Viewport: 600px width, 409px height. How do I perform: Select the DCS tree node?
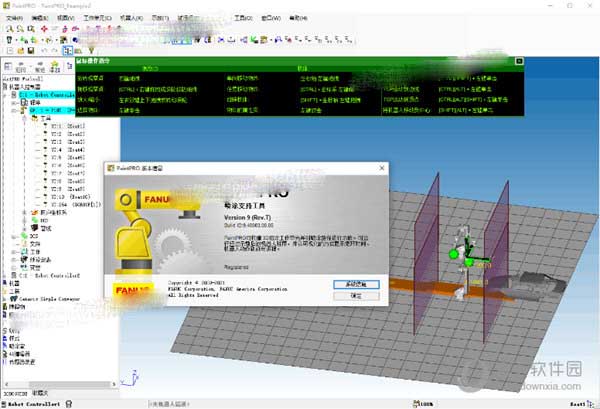pyautogui.click(x=34, y=236)
